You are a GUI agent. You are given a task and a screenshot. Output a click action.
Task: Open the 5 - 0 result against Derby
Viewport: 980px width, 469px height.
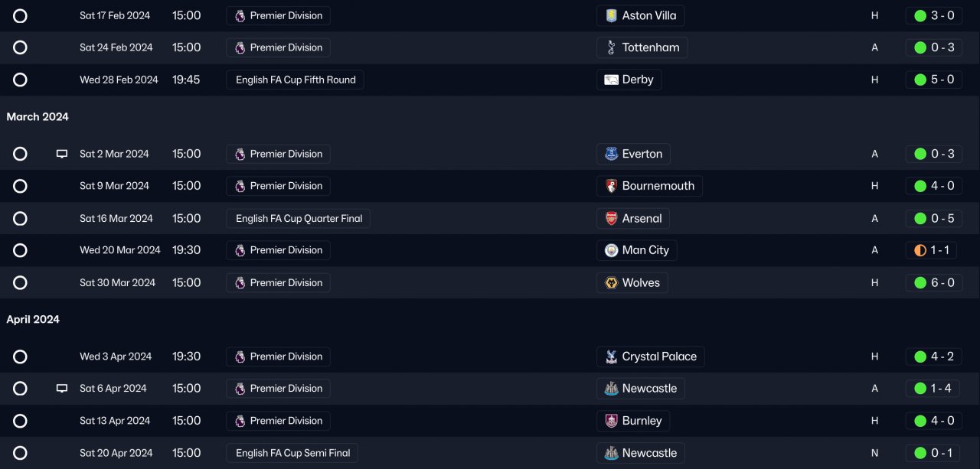(942, 80)
